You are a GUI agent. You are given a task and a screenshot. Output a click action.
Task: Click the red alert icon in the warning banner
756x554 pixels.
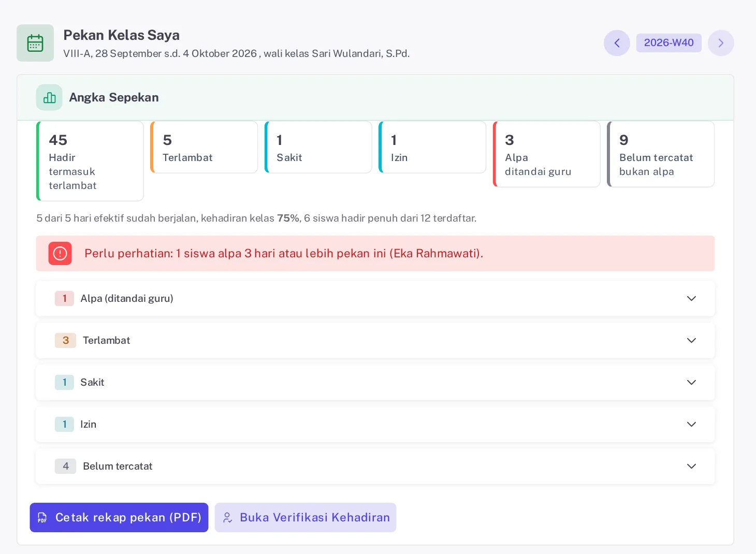(x=60, y=253)
